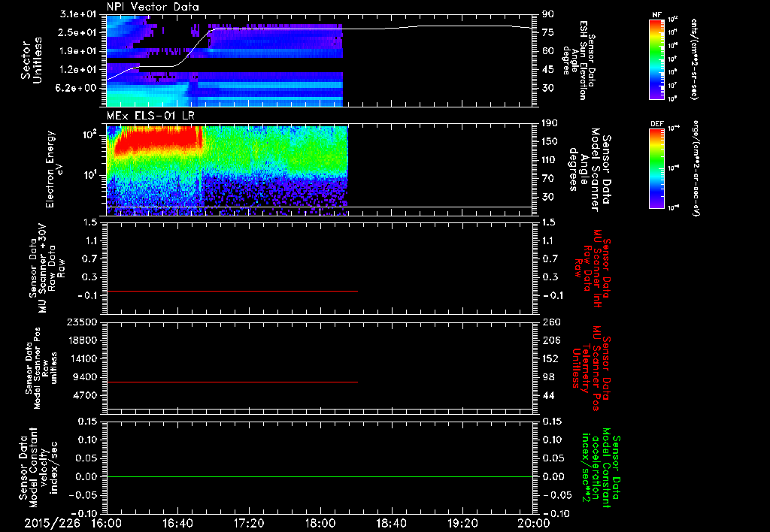Screen dimensions: 770x532
Task: Click the "MEx ELS-01 LR" panel title
Action: (150, 116)
